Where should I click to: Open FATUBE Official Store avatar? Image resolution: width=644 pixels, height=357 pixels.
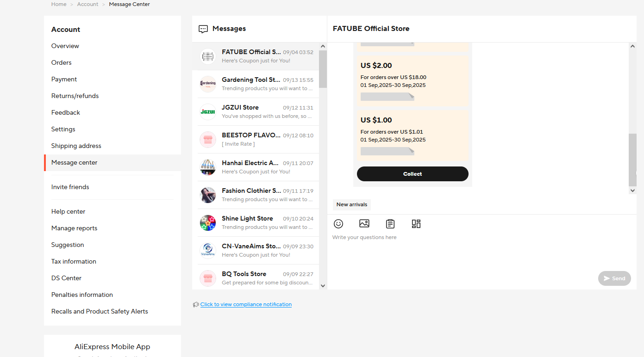[x=208, y=56]
